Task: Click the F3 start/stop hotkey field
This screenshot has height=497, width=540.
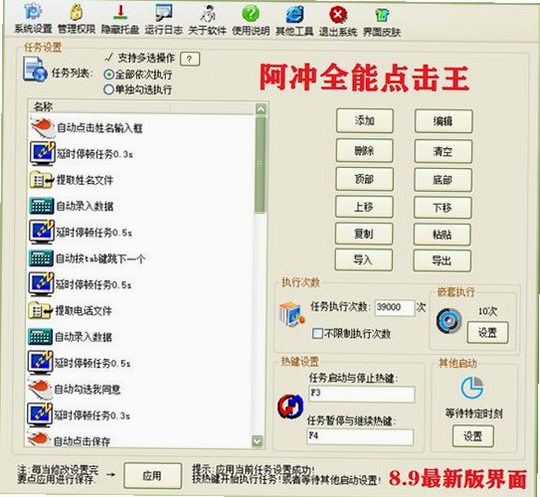Action: click(362, 394)
